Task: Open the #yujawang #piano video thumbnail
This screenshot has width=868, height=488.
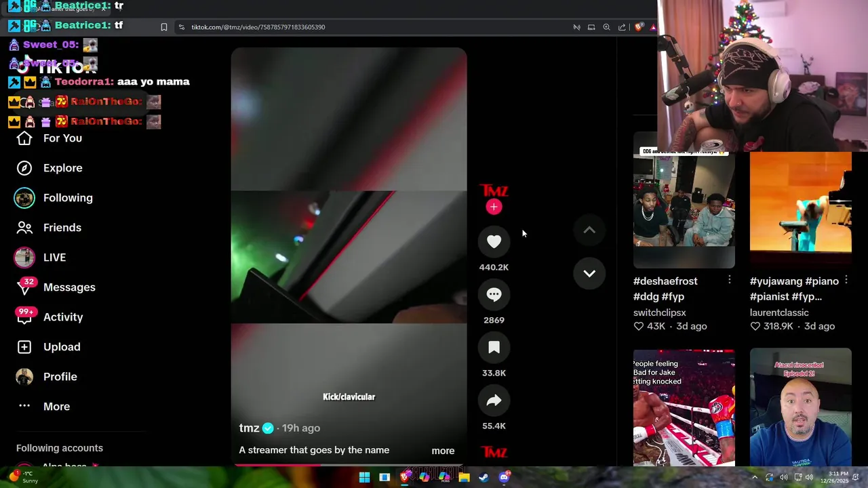Action: [x=800, y=211]
